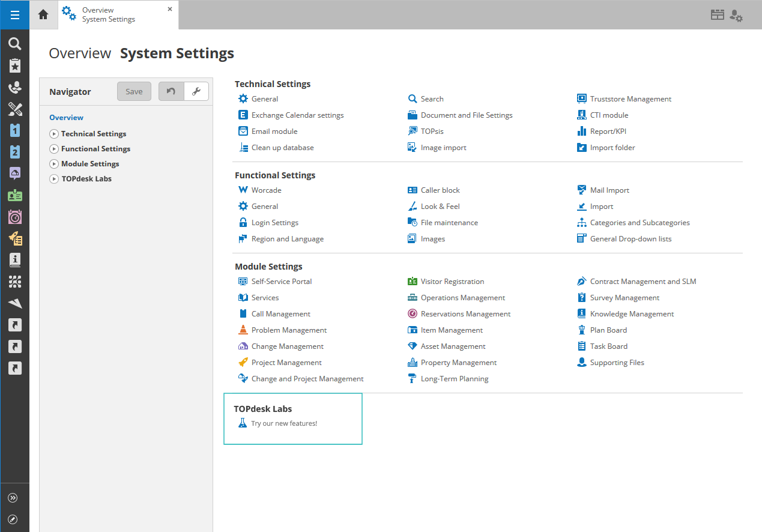Expand Technical Settings in Navigator
The image size is (762, 532).
point(54,134)
